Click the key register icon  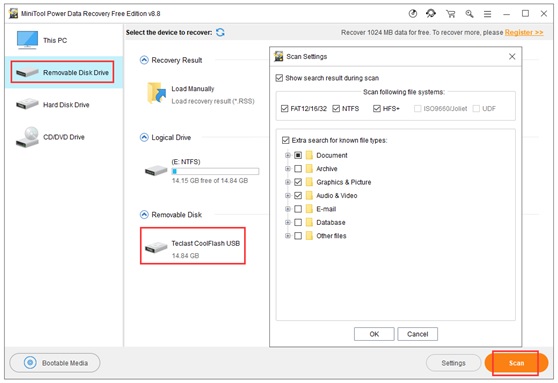click(x=469, y=14)
